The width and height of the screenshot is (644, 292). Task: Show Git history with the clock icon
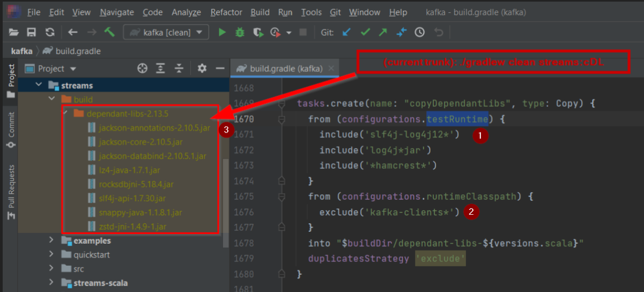(x=420, y=32)
